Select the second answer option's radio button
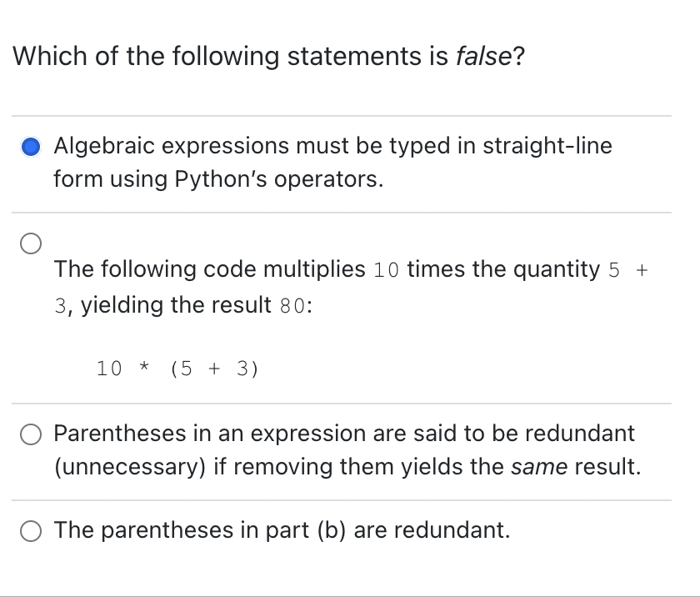The image size is (700, 597). tap(31, 243)
